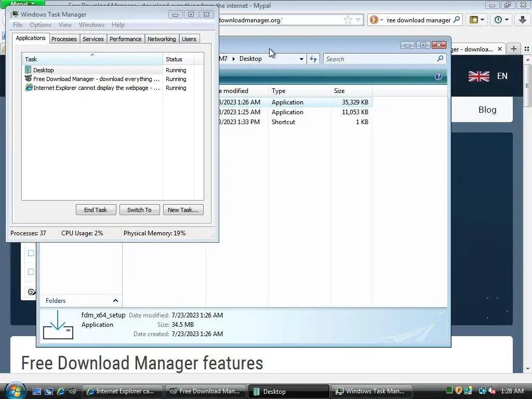Collapse the Folders pane chevron

(x=115, y=301)
